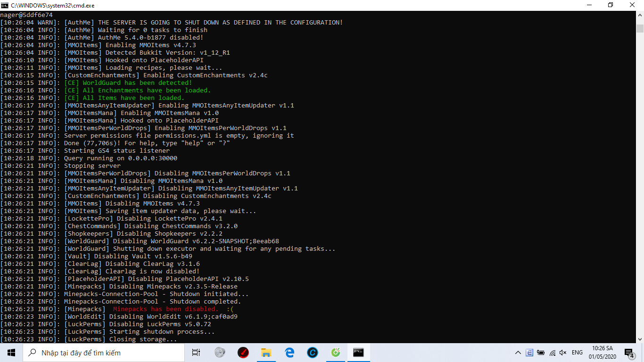Click the Vietnamese taskbar search field
The width and height of the screenshot is (644, 362).
(104, 353)
